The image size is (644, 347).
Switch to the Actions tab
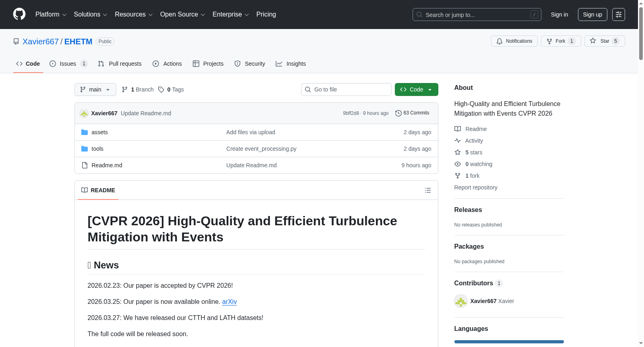[167, 64]
